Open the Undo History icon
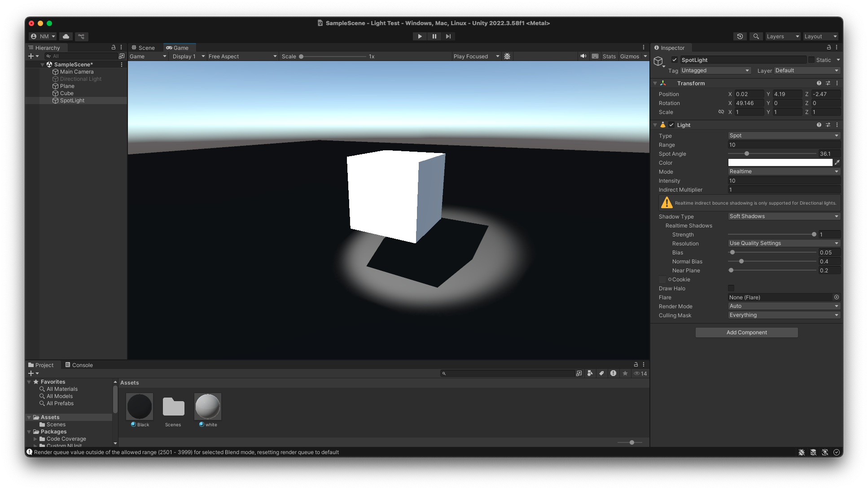868x490 pixels. tap(740, 36)
